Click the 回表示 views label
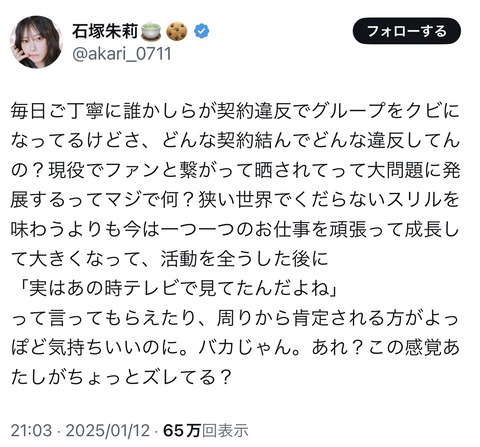This screenshot has width=480, height=447. click(225, 430)
